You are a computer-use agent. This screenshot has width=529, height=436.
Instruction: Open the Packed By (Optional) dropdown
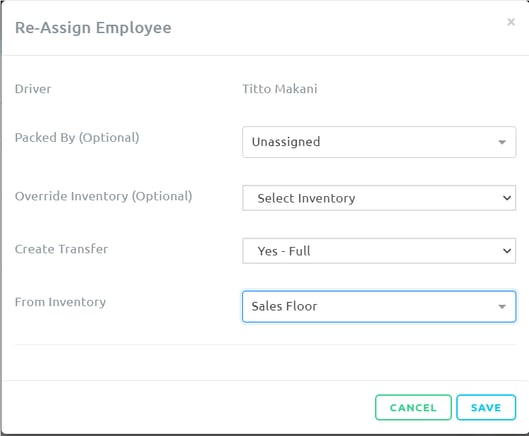[379, 142]
